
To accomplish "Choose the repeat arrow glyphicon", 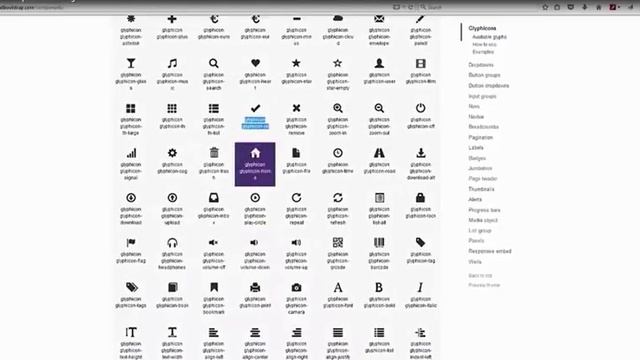I will (296, 198).
